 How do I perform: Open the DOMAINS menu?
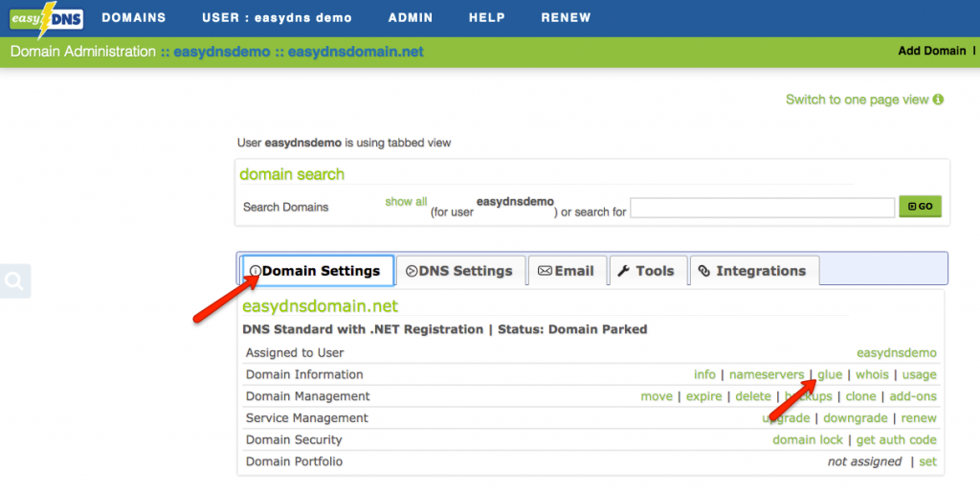click(x=133, y=18)
